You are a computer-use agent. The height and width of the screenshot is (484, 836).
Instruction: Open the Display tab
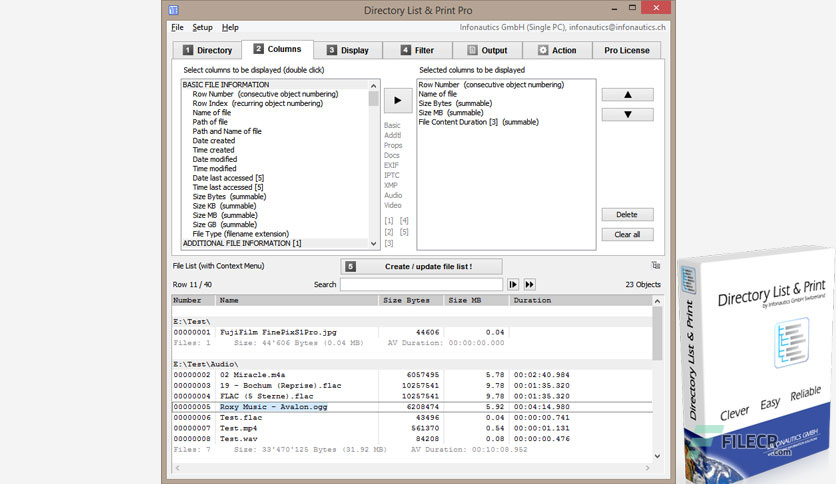(348, 50)
